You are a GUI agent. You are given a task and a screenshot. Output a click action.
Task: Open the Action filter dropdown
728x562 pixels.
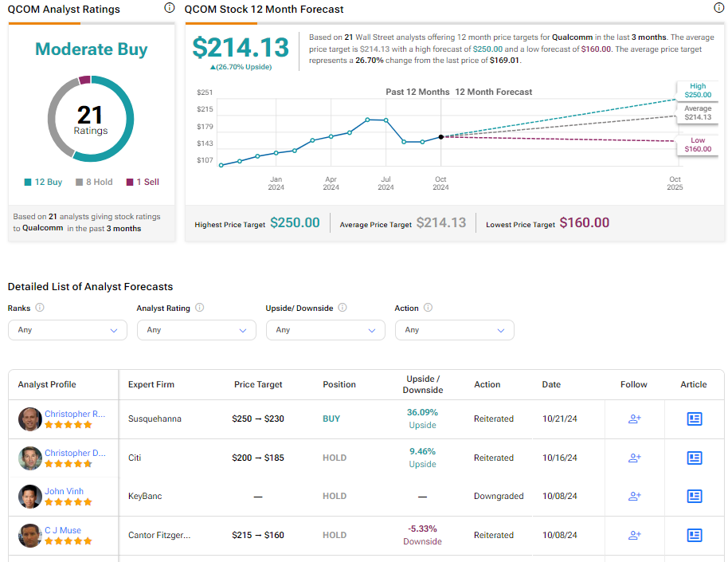point(454,330)
